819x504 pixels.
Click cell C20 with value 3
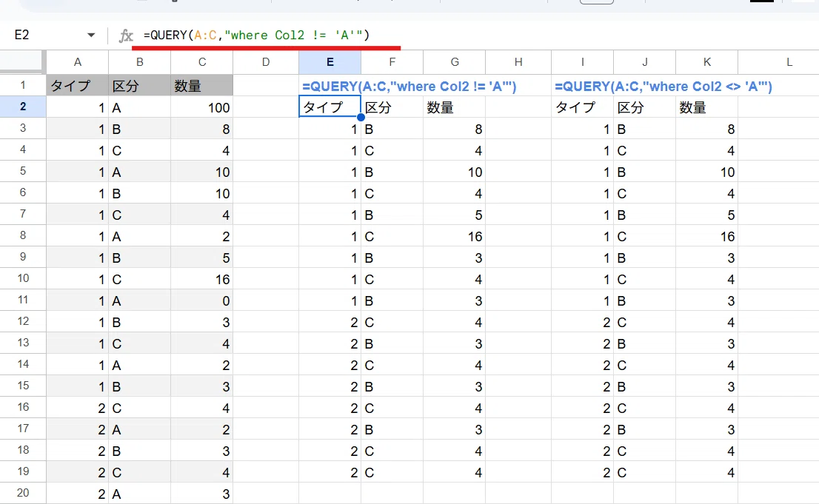click(x=201, y=493)
